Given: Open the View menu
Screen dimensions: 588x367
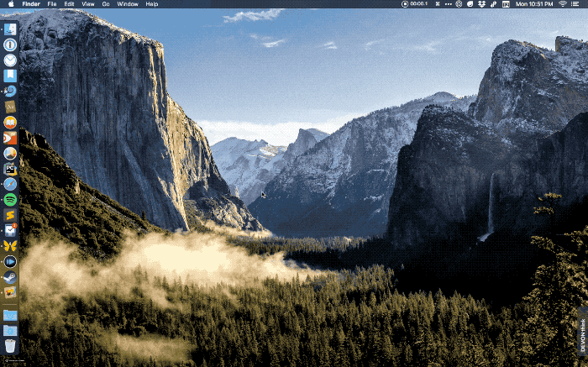Looking at the screenshot, I should click(x=87, y=4).
